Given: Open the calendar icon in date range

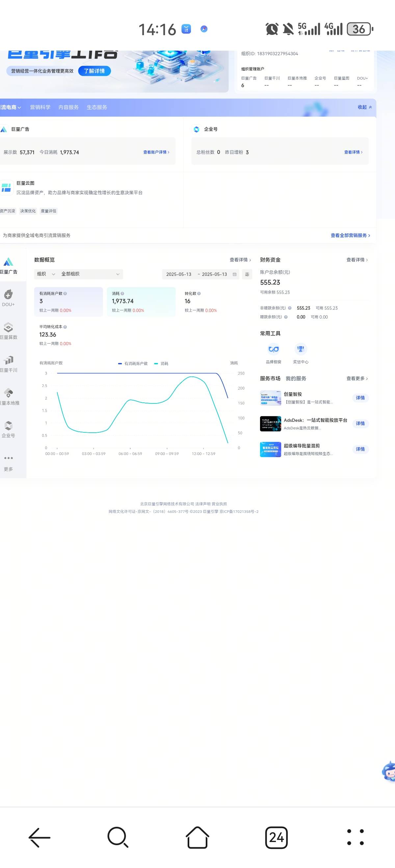Looking at the screenshot, I should (x=234, y=274).
